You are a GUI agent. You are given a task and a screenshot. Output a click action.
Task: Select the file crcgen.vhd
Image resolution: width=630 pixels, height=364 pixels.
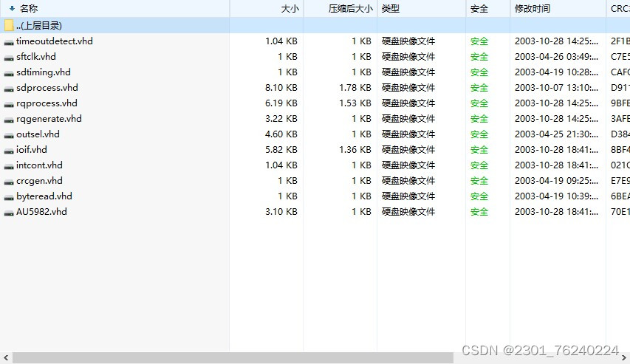[x=39, y=181]
